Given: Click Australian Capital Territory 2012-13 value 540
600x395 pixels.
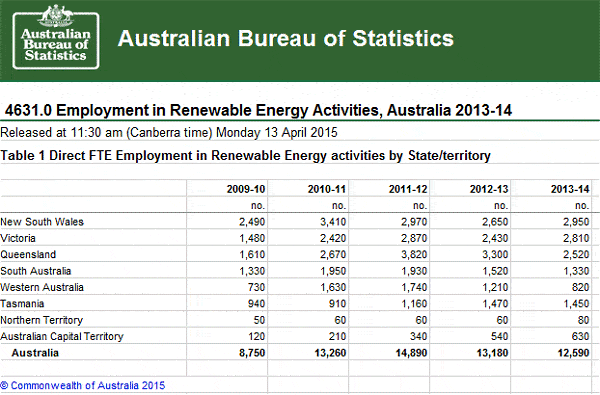Looking at the screenshot, I should coord(500,336).
